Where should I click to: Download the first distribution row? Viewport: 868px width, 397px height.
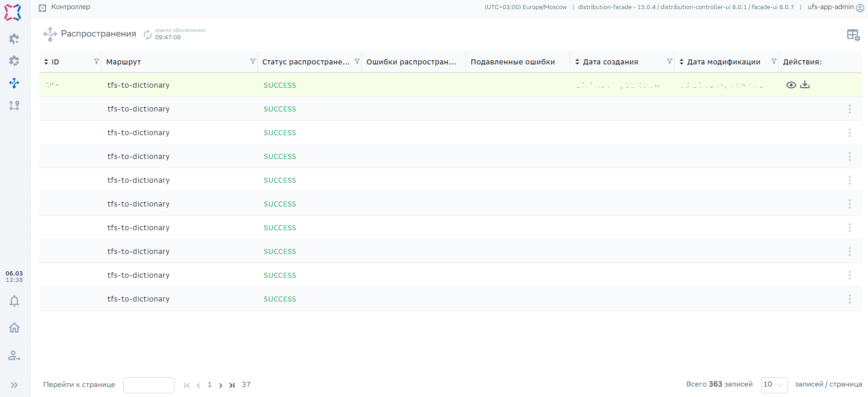[805, 85]
